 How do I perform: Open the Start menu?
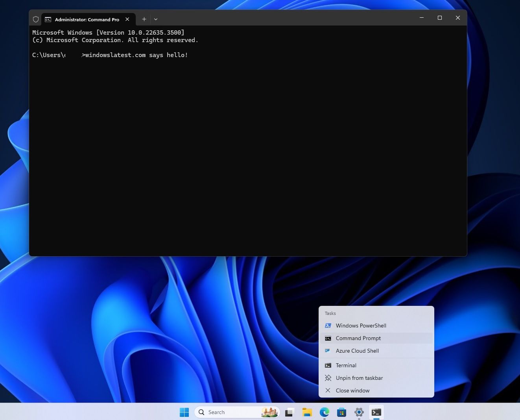click(x=184, y=412)
